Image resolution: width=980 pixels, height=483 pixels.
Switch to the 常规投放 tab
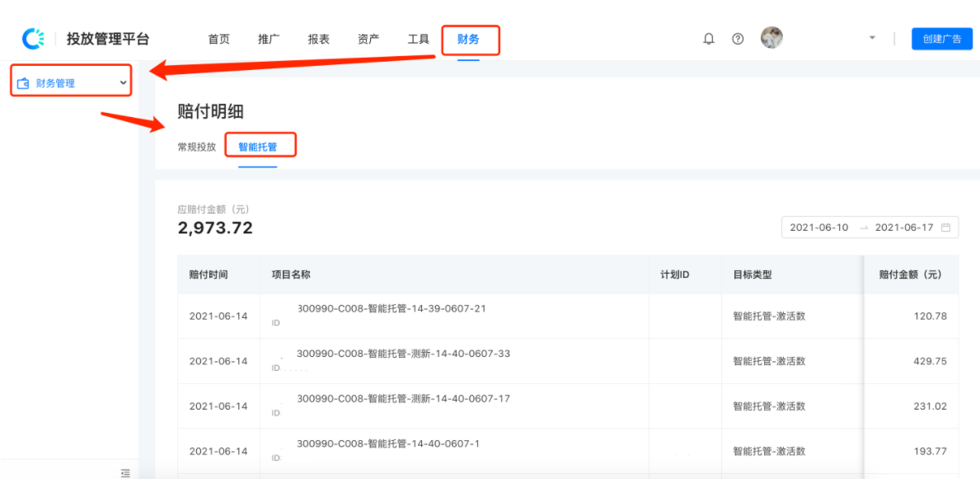coord(195,145)
